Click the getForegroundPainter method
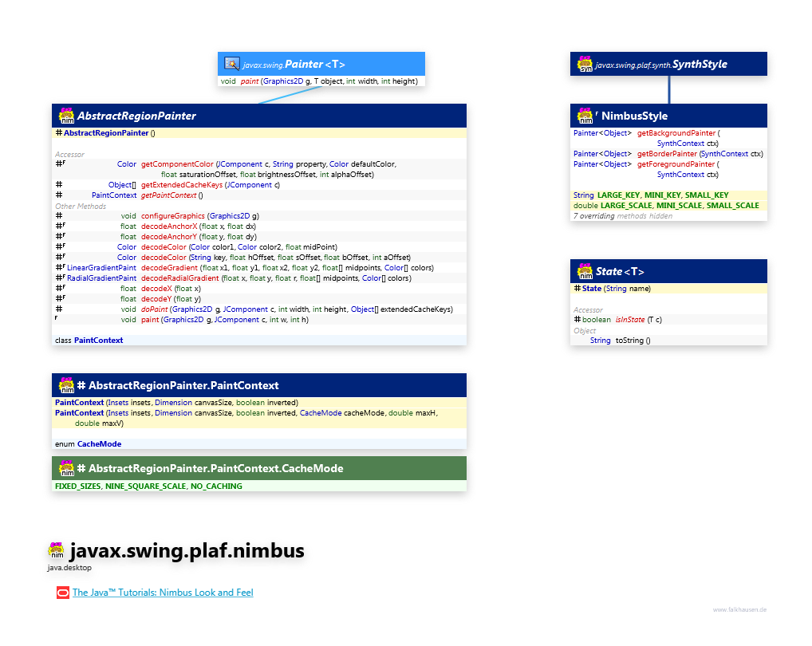The width and height of the screenshot is (812, 646). 676,164
